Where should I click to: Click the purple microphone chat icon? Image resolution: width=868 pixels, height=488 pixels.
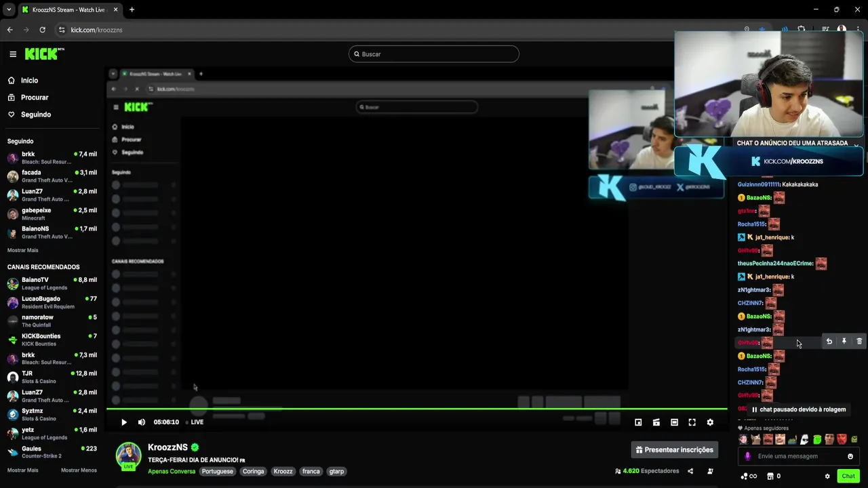coord(748,456)
